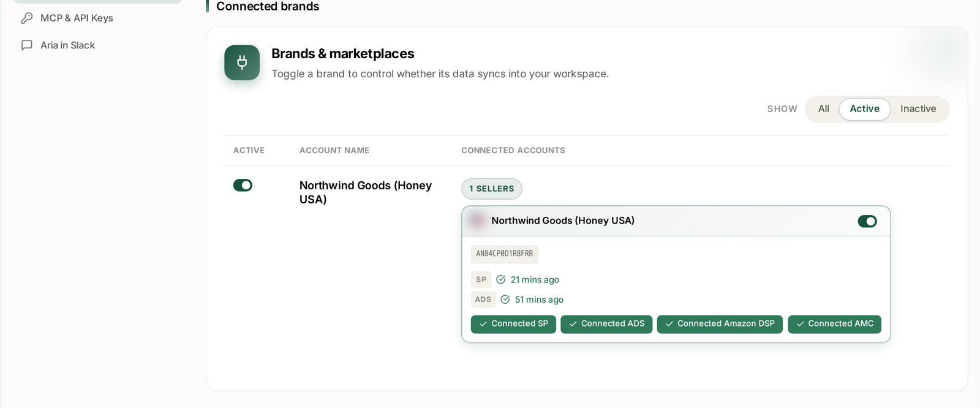Click the blurred avatar beside the Northwind Goods seller name
This screenshot has height=408, width=980.
tap(478, 221)
